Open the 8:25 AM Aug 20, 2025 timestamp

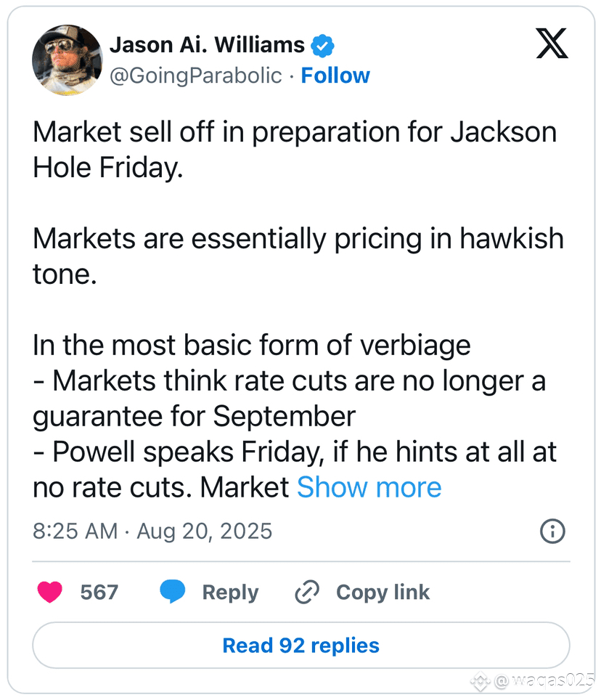152,532
